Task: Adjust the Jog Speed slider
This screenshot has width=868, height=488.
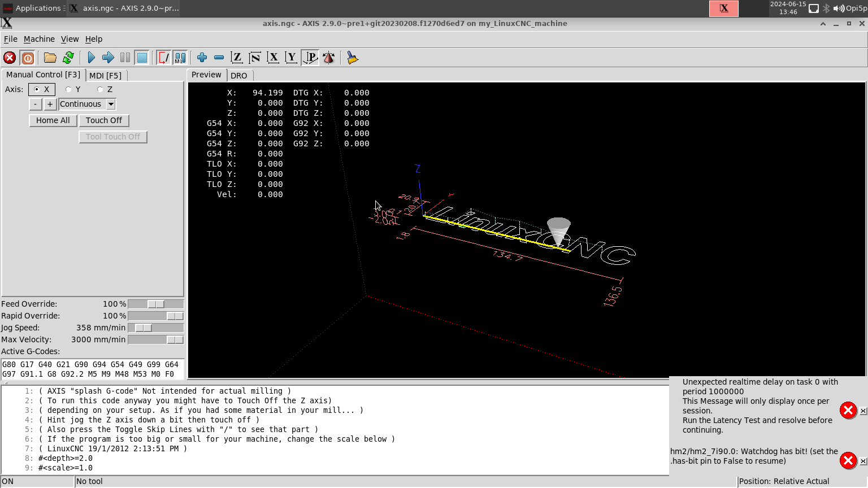Action: 144,328
